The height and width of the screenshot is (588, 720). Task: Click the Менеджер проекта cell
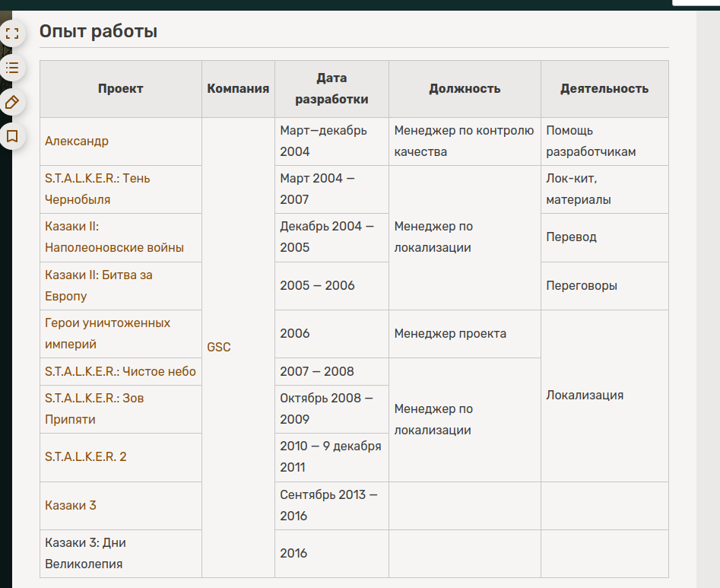[x=465, y=333]
